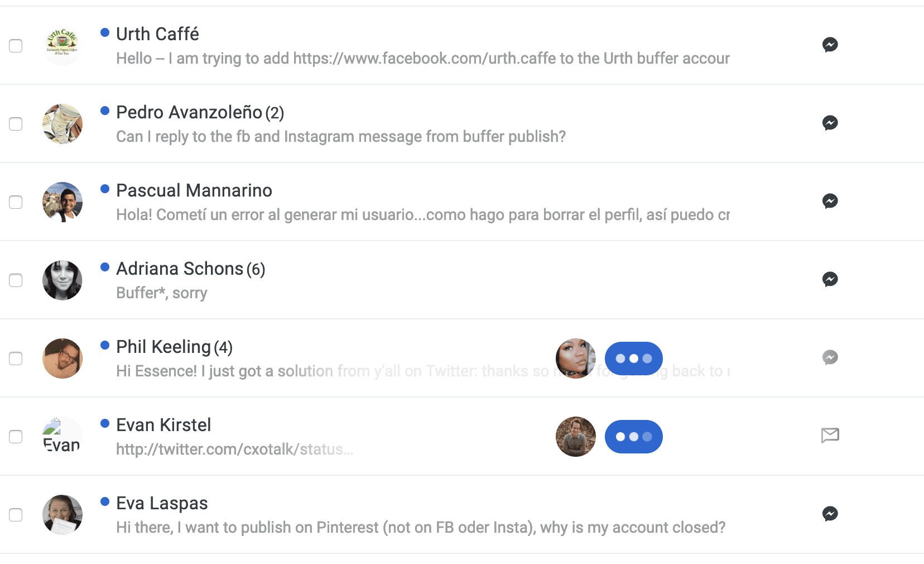Open Messenger channel icon on Urth Caffé row
Image resolution: width=924 pixels, height=564 pixels.
point(830,45)
